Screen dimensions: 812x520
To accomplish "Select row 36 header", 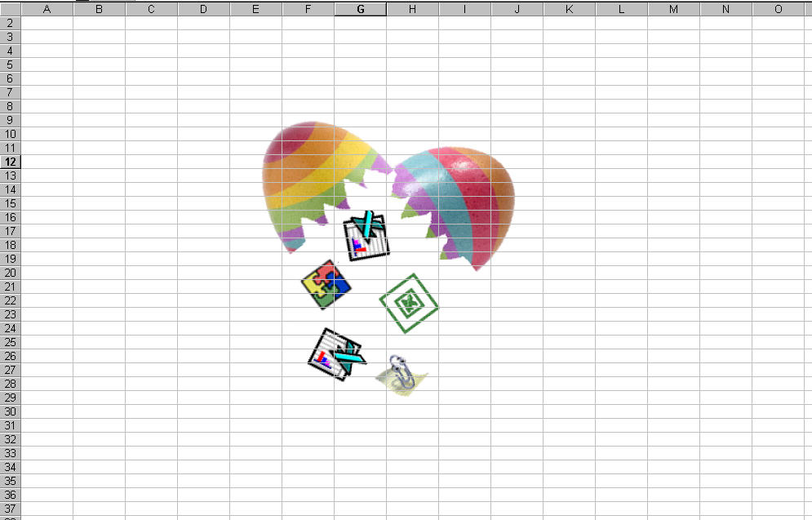I will point(11,495).
